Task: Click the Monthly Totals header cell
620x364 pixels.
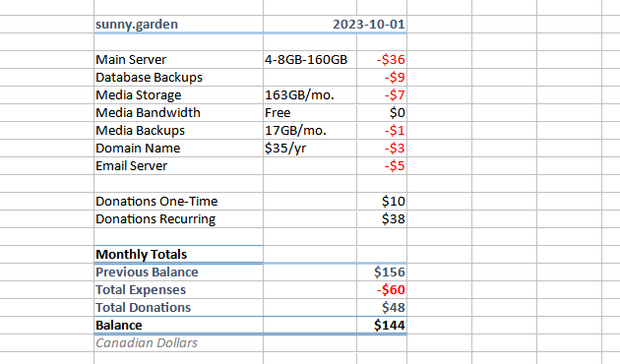Action: pyautogui.click(x=179, y=255)
